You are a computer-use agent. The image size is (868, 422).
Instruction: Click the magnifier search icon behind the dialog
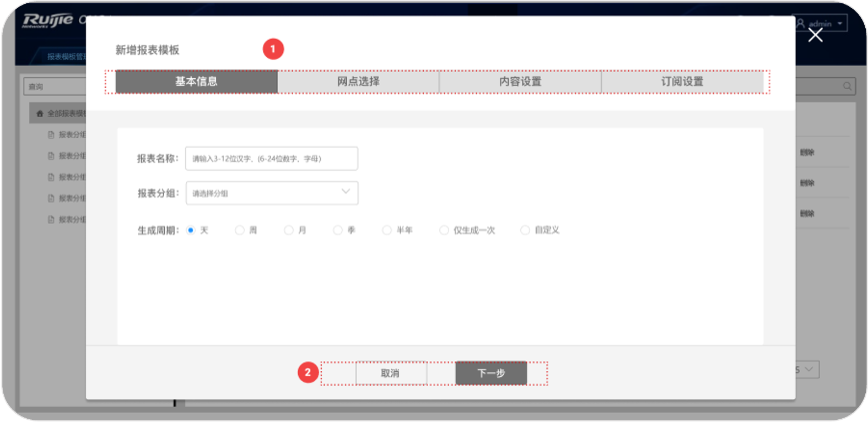click(847, 86)
